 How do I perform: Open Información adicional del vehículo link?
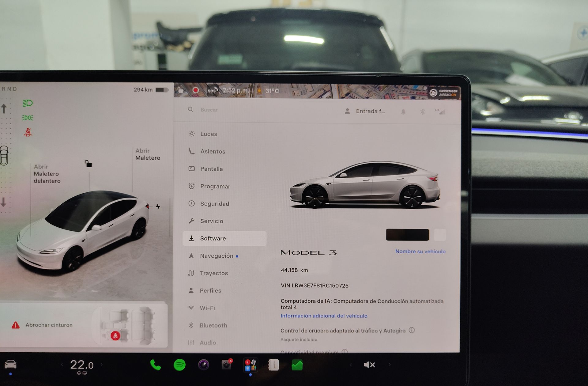(x=324, y=316)
